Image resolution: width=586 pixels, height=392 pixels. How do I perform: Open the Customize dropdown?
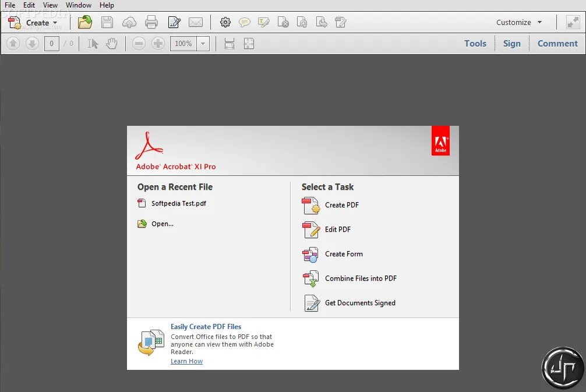pyautogui.click(x=519, y=22)
